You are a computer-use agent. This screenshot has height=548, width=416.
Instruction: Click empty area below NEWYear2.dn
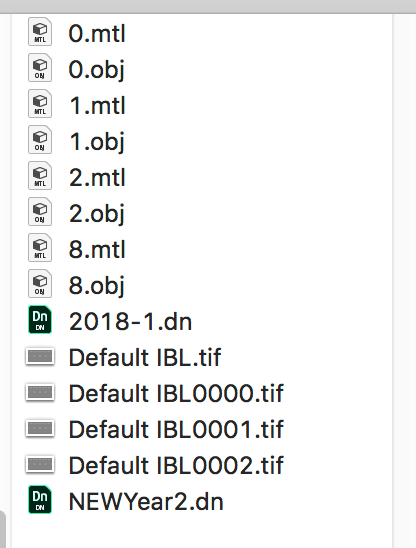[202, 532]
